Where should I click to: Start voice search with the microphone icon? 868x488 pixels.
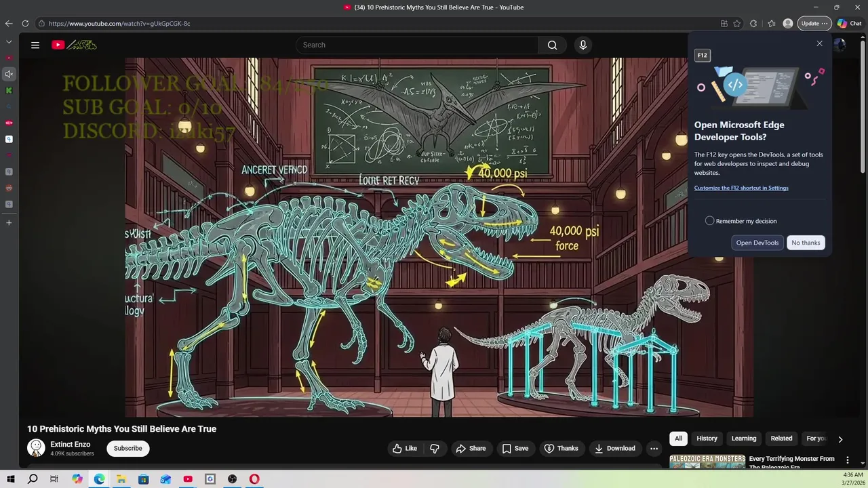tap(583, 45)
